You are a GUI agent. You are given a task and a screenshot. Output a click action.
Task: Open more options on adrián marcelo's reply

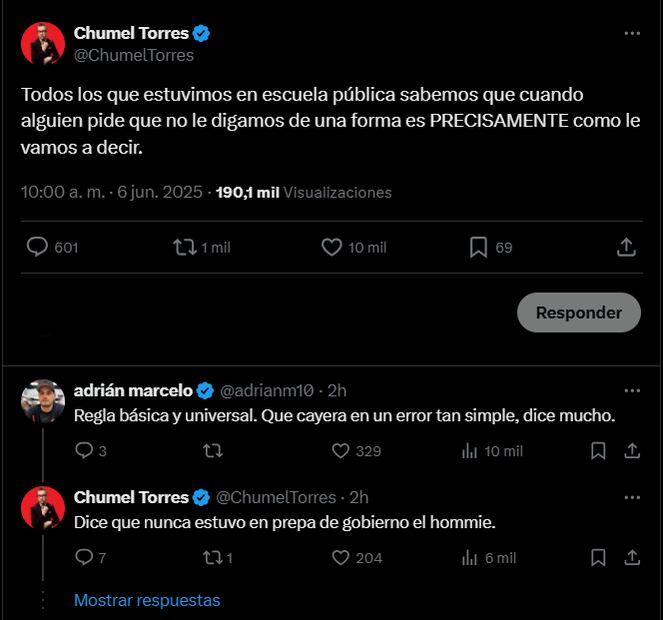tap(631, 390)
